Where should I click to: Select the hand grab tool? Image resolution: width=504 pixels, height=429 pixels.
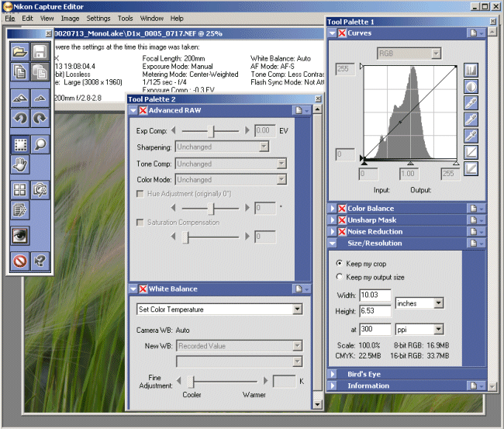point(19,164)
